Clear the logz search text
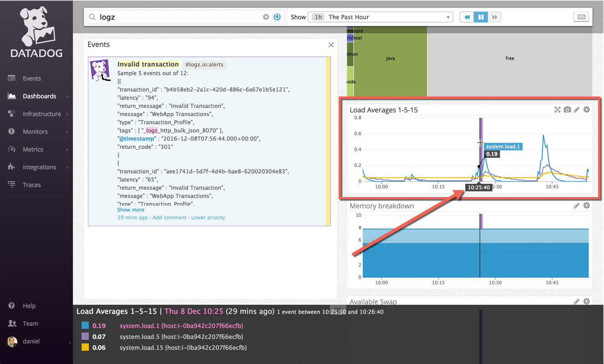Viewport: 604px width, 364px height. (266, 17)
